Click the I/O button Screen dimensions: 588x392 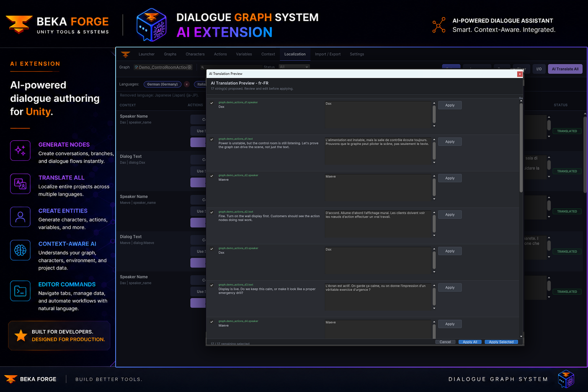[539, 69]
